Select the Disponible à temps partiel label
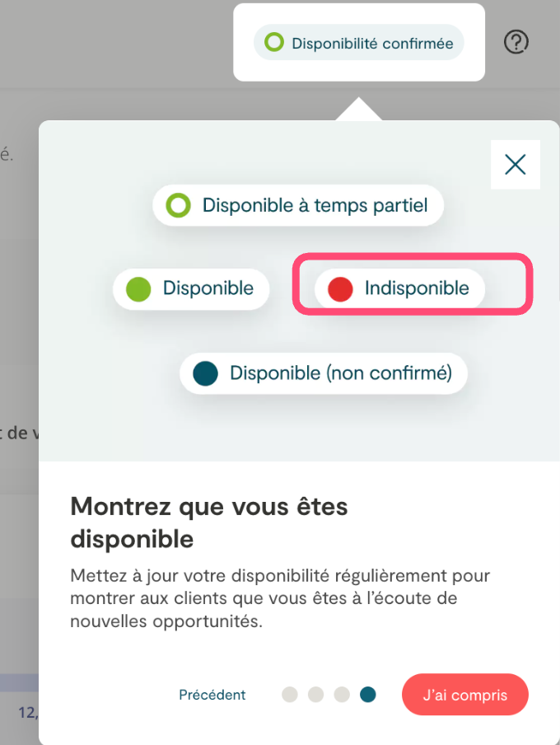560x745 pixels. [x=315, y=205]
